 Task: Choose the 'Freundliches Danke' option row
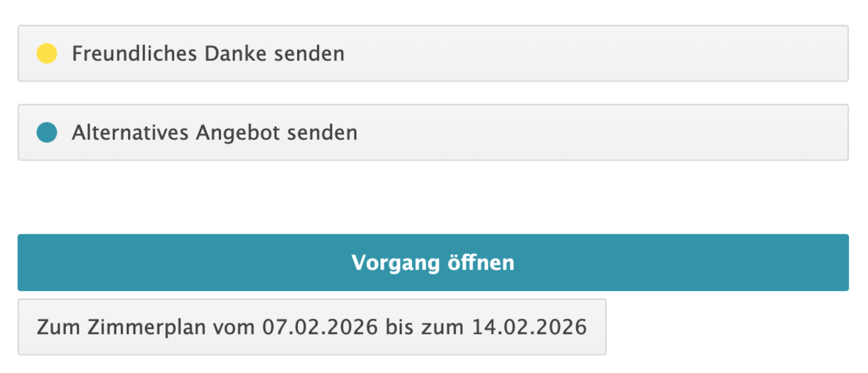(x=432, y=54)
